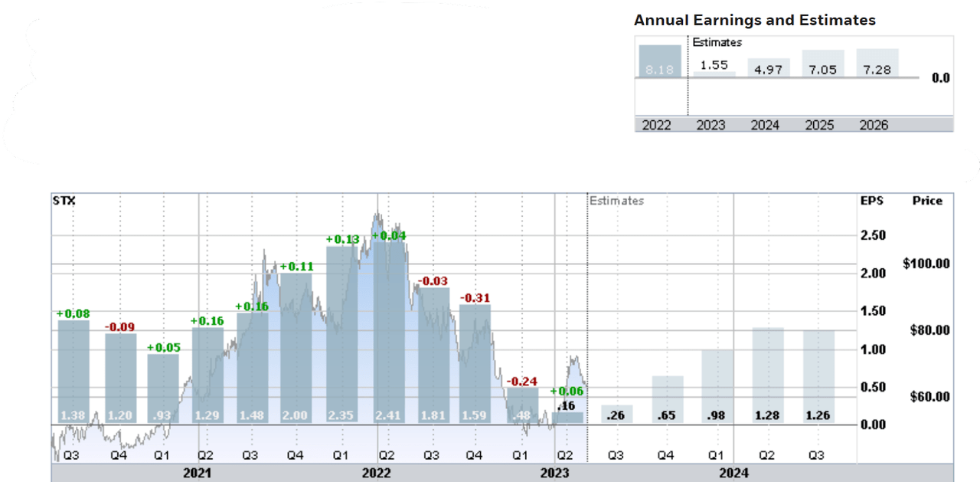
Task: Open the Annual Earnings and Estimates title
Action: pyautogui.click(x=754, y=20)
